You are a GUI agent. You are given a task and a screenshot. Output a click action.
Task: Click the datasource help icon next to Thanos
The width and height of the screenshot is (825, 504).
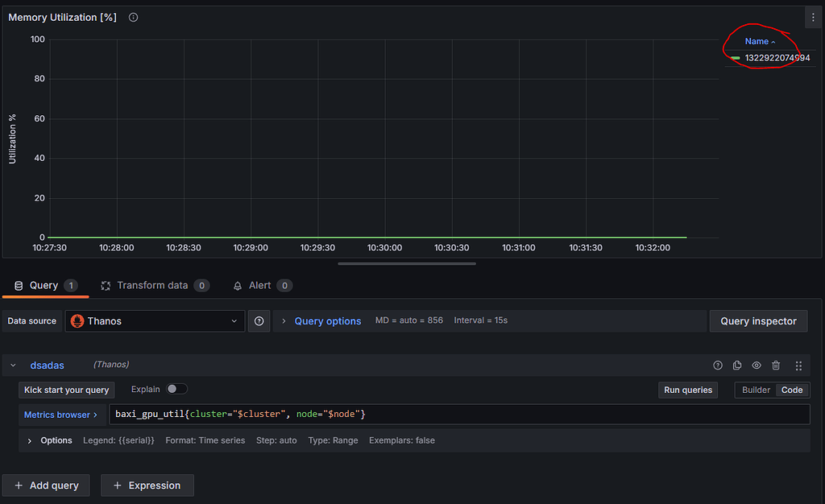258,320
